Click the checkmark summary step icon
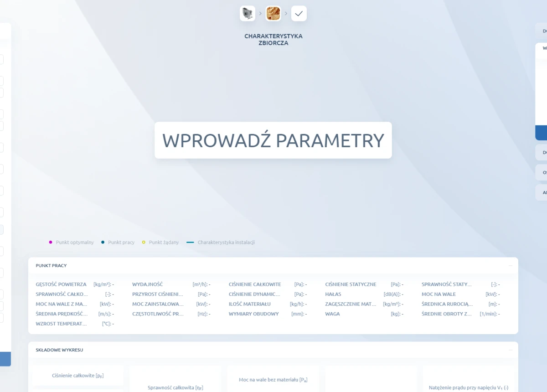Screen dimensions: 547x392 [299, 14]
